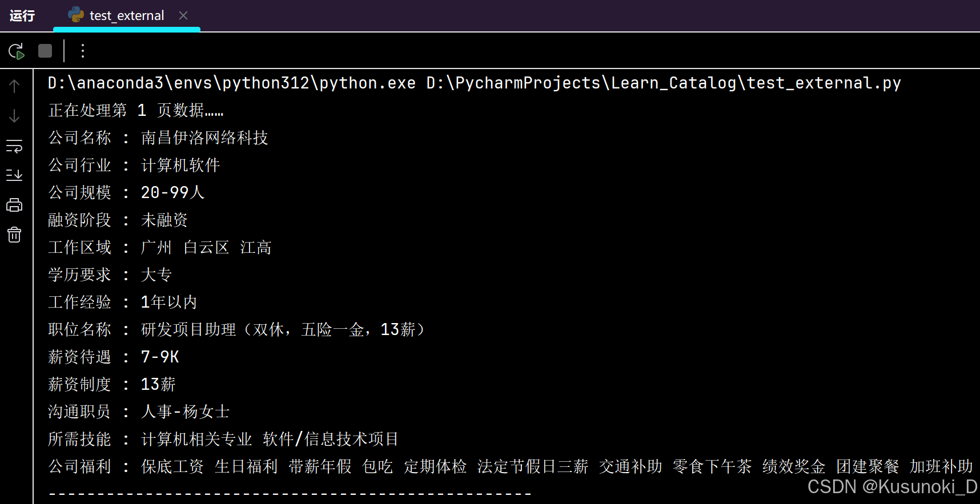Open the 运行 tool window menu
Viewport: 980px width, 504px height.
tap(22, 15)
